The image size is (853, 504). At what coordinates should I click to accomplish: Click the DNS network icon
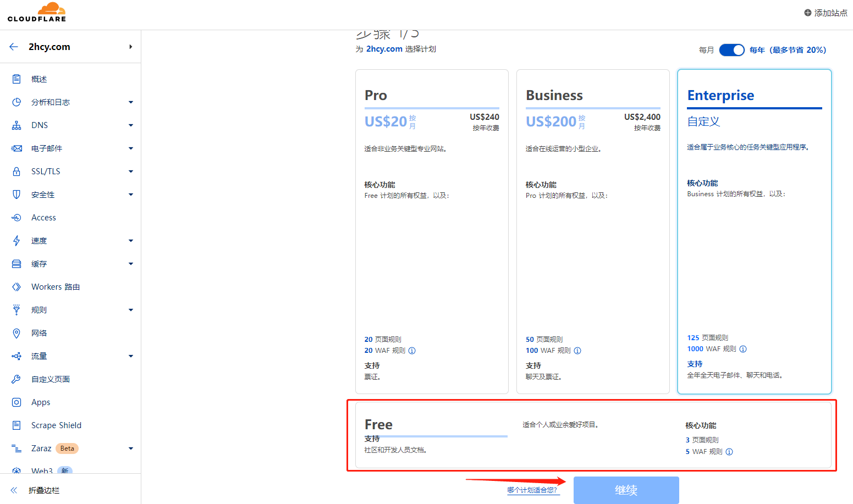[x=16, y=125]
